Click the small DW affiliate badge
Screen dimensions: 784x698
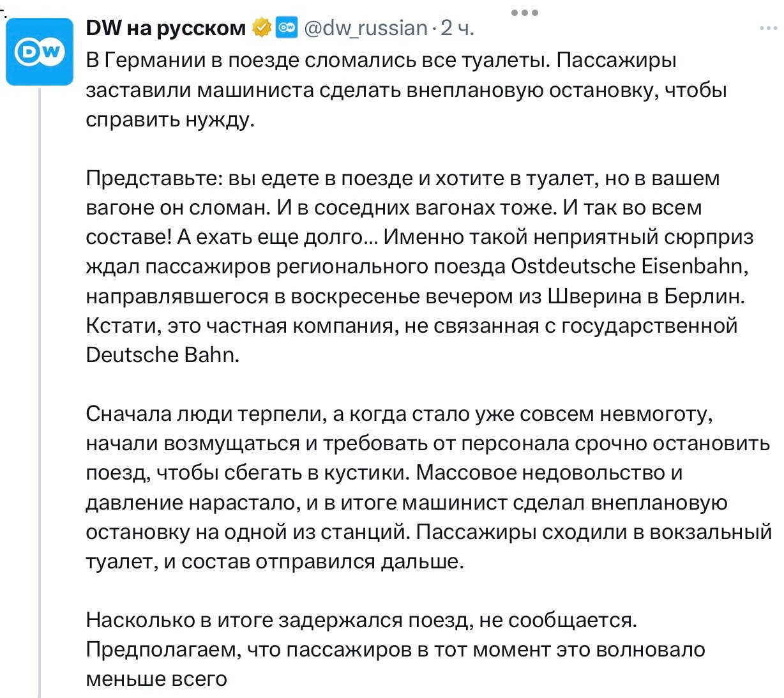[x=287, y=28]
